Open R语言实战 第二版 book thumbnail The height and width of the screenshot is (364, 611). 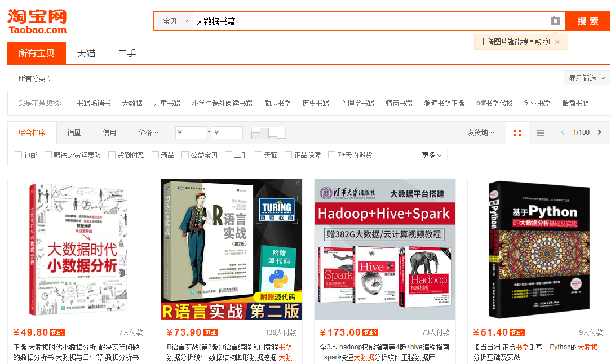tap(232, 250)
